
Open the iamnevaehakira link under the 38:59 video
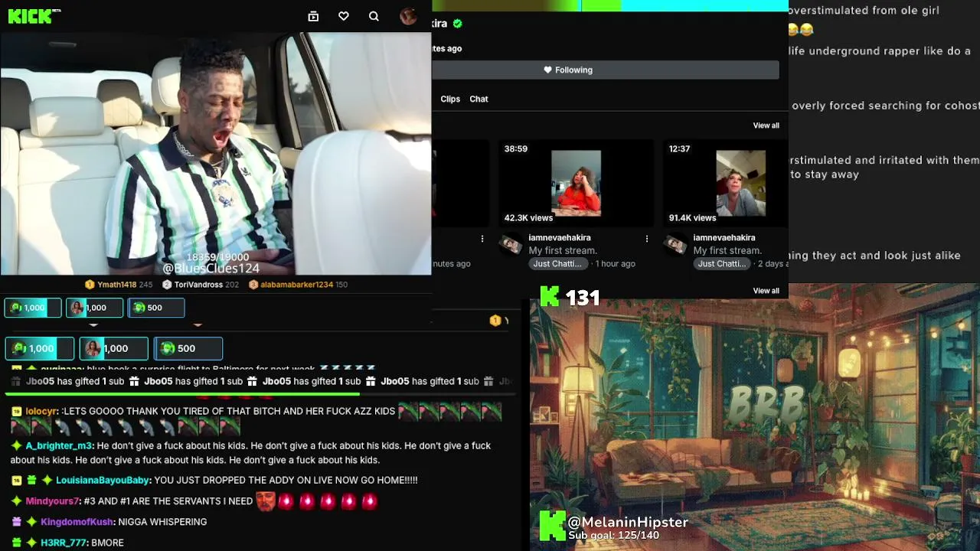coord(560,238)
